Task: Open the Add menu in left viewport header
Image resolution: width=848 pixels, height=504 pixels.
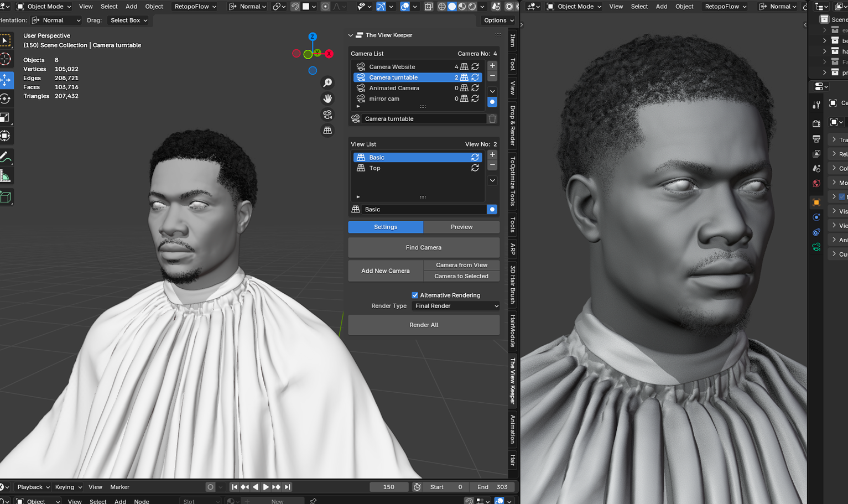Action: [131, 7]
